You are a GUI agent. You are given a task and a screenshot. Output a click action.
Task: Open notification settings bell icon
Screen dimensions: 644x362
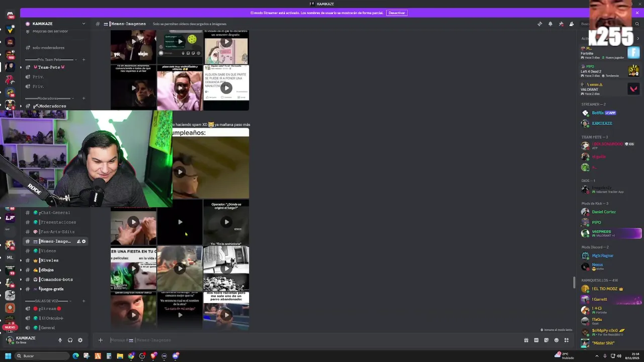click(x=550, y=24)
